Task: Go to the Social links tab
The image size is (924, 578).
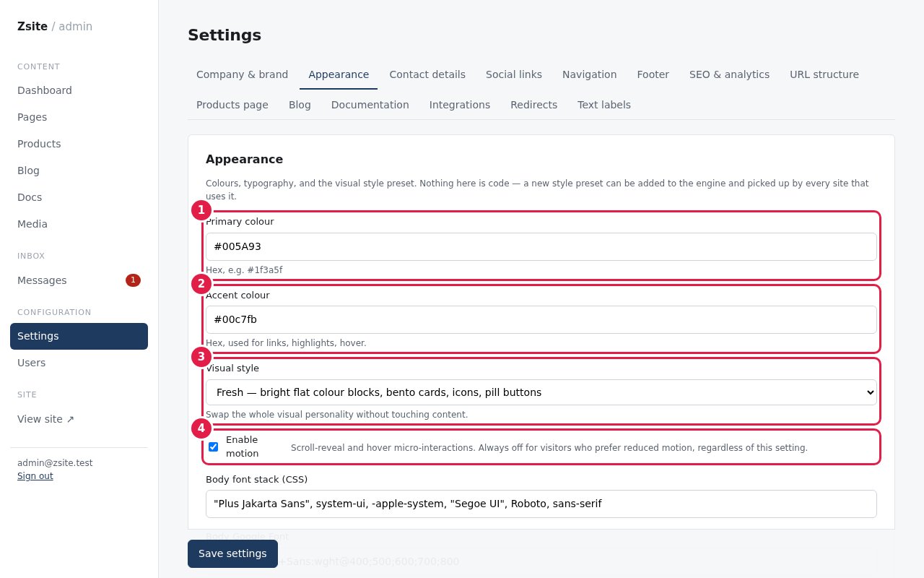Action: click(514, 74)
